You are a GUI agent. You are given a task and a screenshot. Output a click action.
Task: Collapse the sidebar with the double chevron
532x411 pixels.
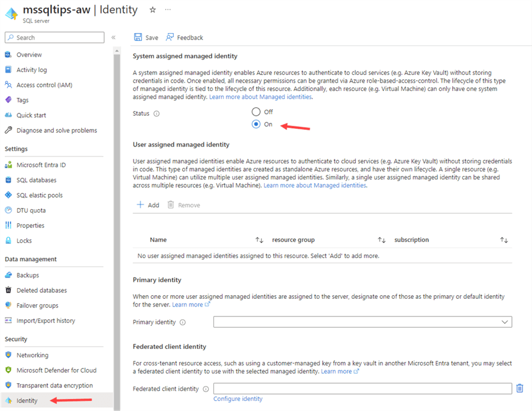(113, 37)
